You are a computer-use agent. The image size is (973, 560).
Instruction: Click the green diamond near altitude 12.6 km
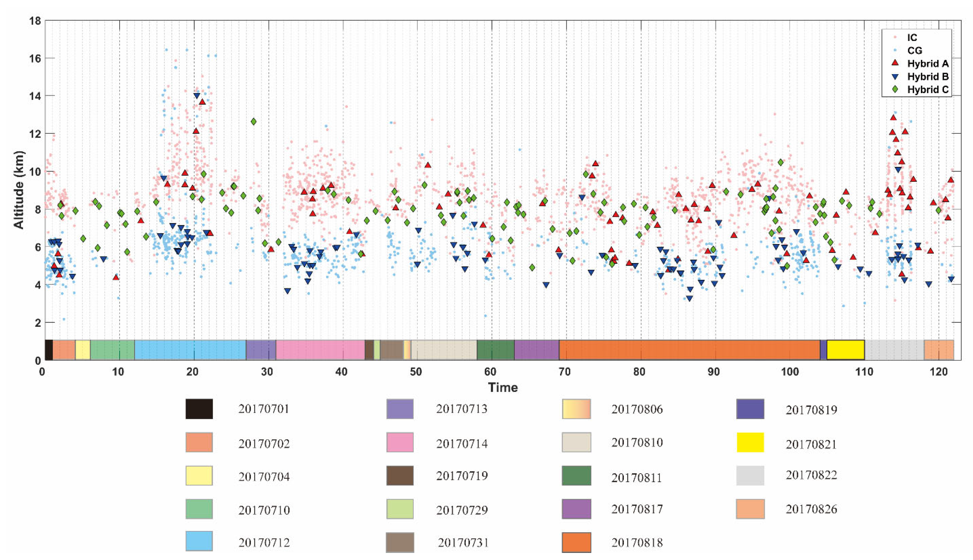tap(253, 121)
